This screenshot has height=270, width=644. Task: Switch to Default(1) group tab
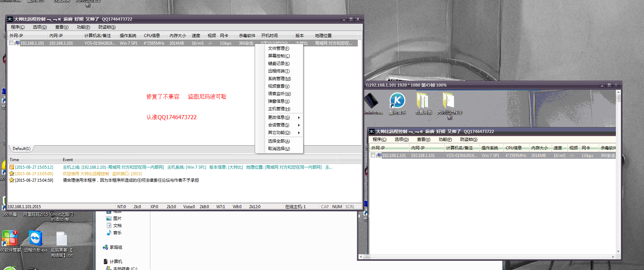21,149
